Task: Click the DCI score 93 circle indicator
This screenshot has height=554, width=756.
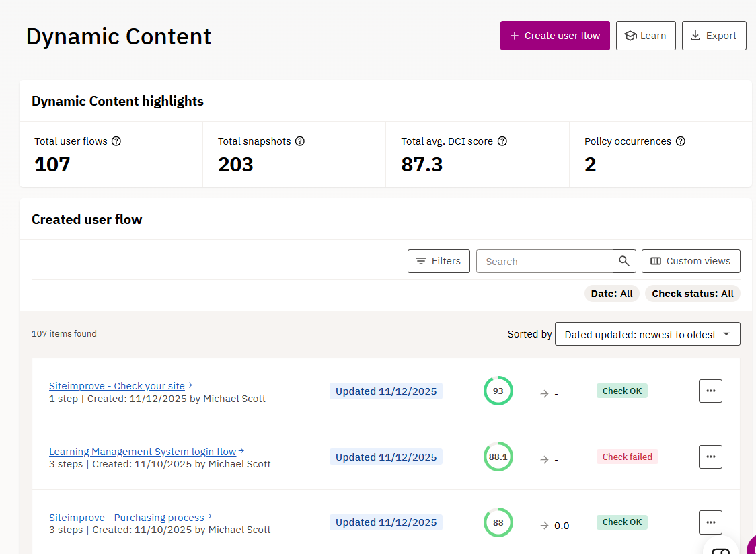Action: (498, 391)
